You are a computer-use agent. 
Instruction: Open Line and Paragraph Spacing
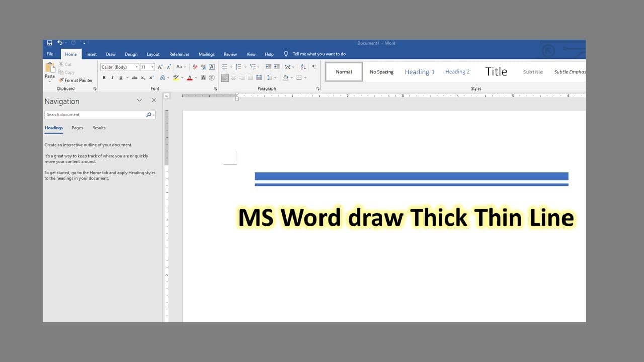pyautogui.click(x=270, y=78)
